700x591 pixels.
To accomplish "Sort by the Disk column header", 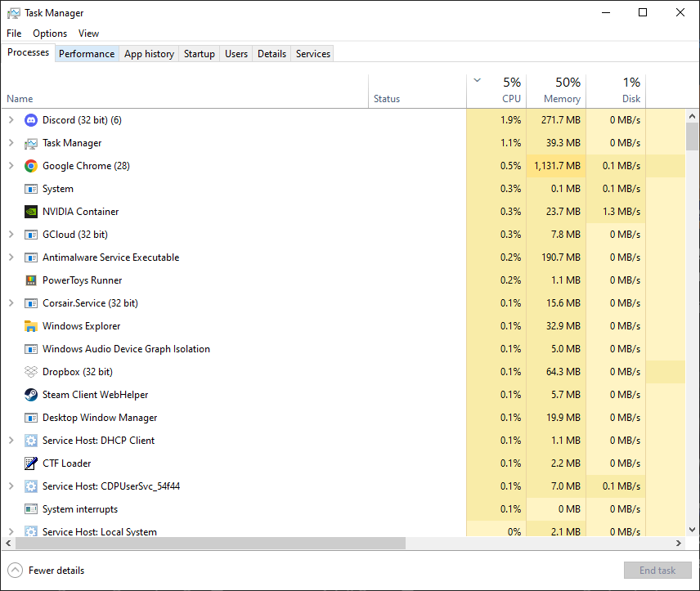I will click(x=616, y=92).
